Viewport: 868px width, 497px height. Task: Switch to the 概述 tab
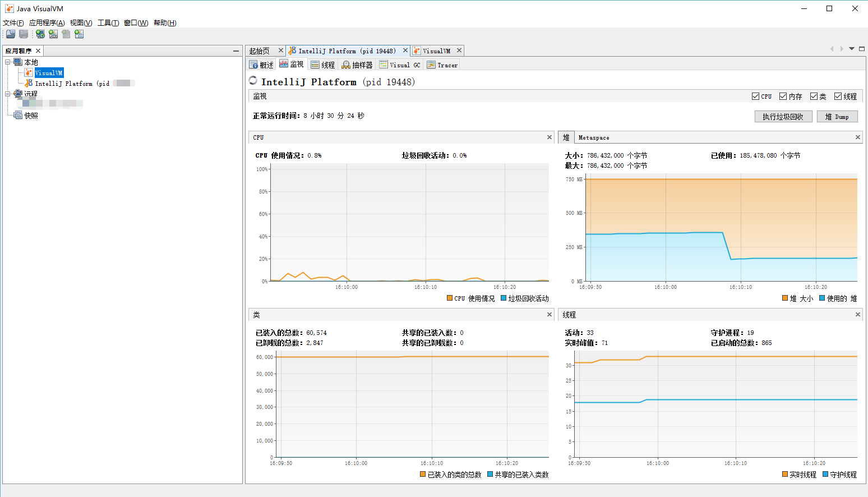point(262,65)
